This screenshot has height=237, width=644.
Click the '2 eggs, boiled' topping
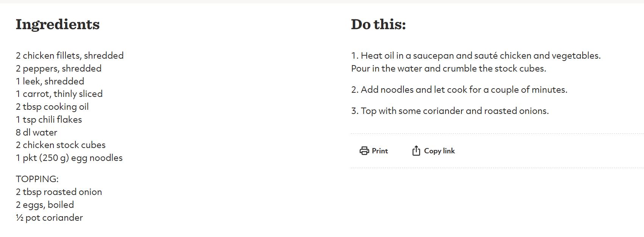[45, 205]
